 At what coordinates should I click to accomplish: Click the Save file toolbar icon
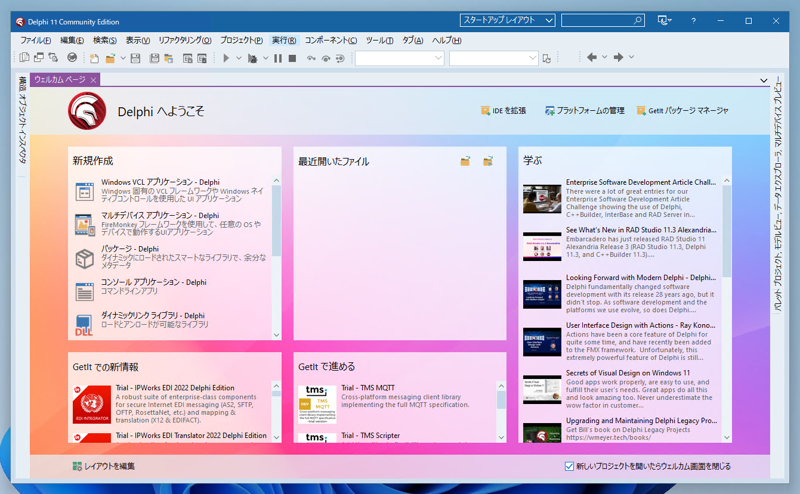click(135, 58)
